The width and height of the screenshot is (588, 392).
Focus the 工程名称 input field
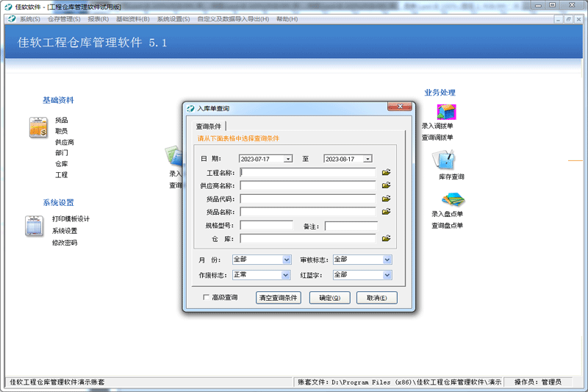click(308, 172)
